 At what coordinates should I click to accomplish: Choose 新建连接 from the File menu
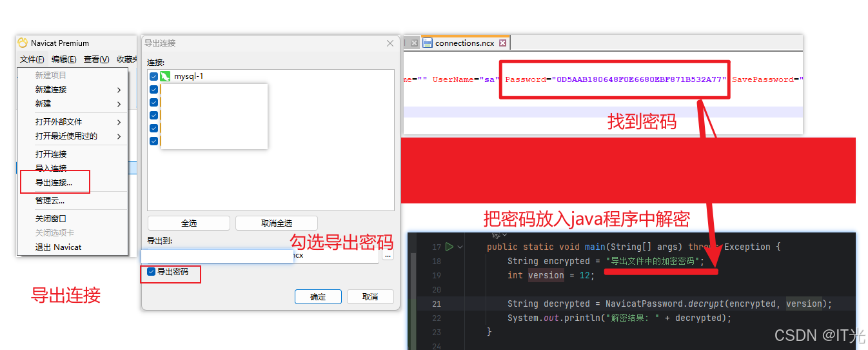[x=72, y=90]
